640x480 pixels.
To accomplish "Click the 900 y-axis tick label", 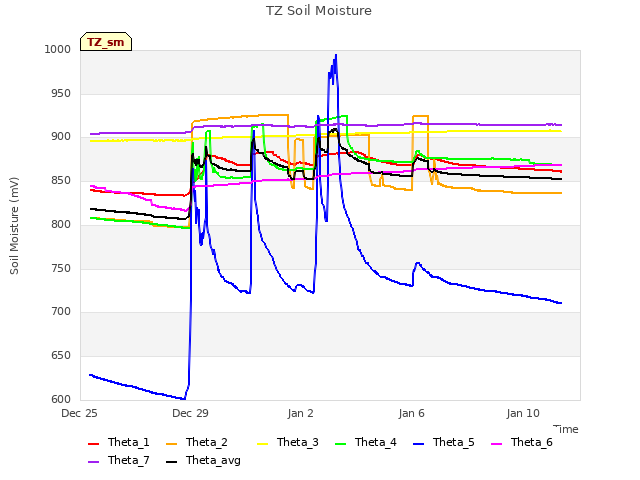I will [x=61, y=136].
